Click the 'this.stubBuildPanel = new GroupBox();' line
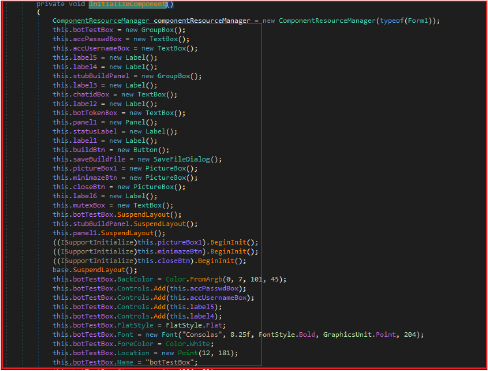This screenshot has width=488, height=371. 127,76
